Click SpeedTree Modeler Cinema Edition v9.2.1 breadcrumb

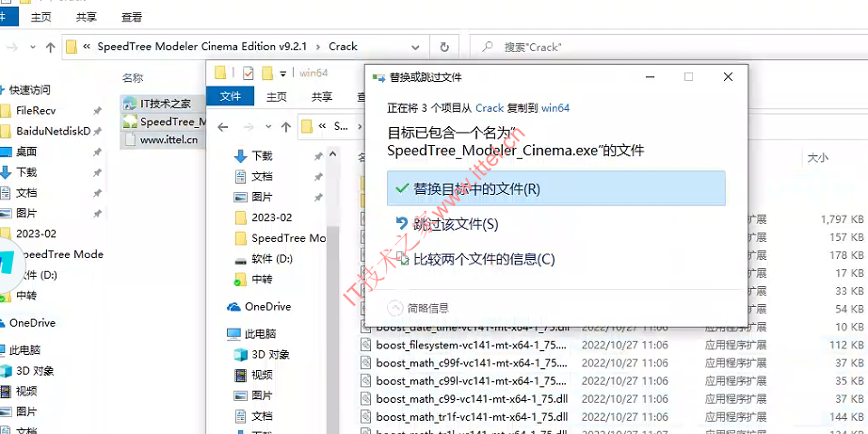pyautogui.click(x=202, y=46)
